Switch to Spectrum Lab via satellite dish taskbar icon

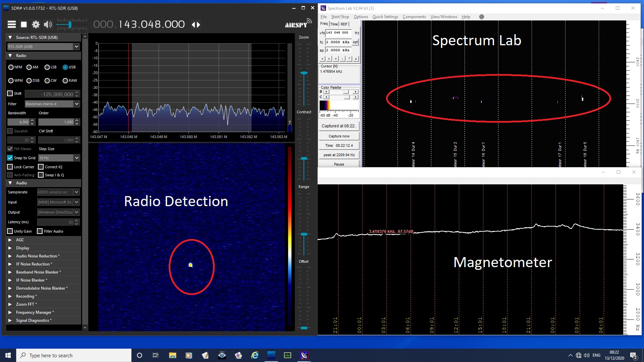tap(304, 355)
